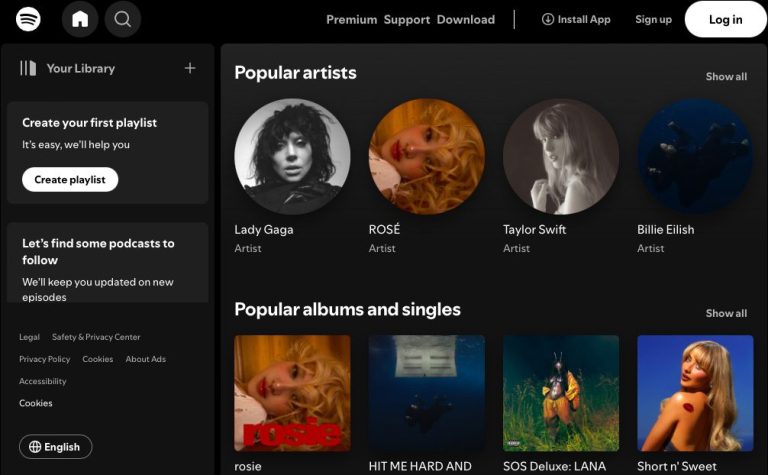The height and width of the screenshot is (475, 768).
Task: Open Cookies link below Accessibility
Action: pyautogui.click(x=36, y=403)
